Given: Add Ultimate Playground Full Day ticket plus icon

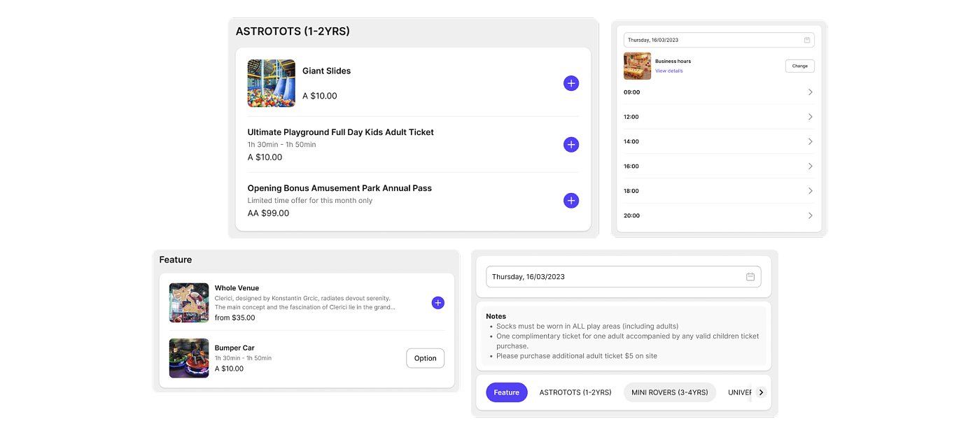Looking at the screenshot, I should pos(571,145).
